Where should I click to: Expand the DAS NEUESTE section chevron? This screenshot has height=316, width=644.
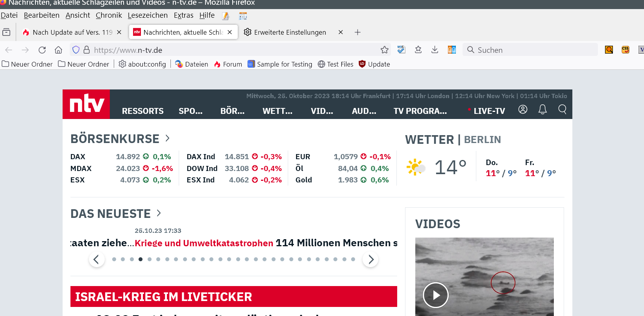click(x=159, y=213)
